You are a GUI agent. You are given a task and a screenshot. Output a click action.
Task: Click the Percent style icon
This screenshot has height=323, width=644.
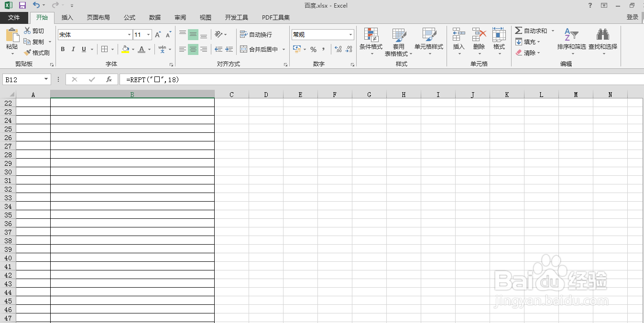coord(314,49)
